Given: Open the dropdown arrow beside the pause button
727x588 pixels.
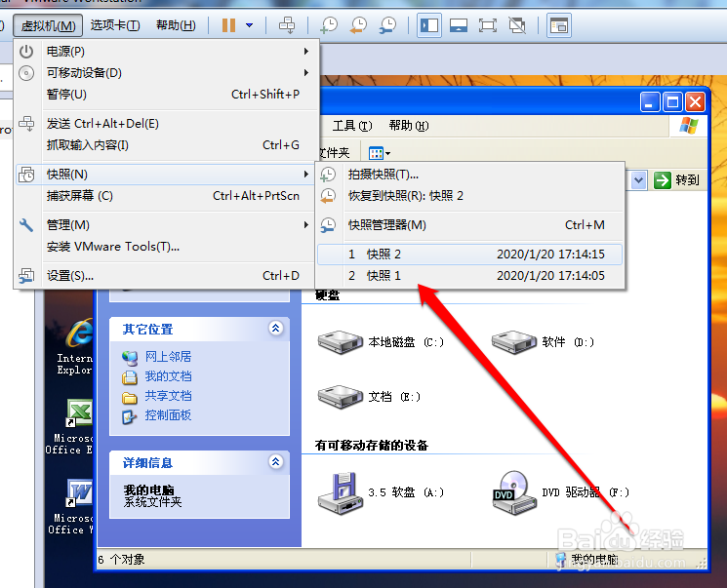Looking at the screenshot, I should point(250,25).
